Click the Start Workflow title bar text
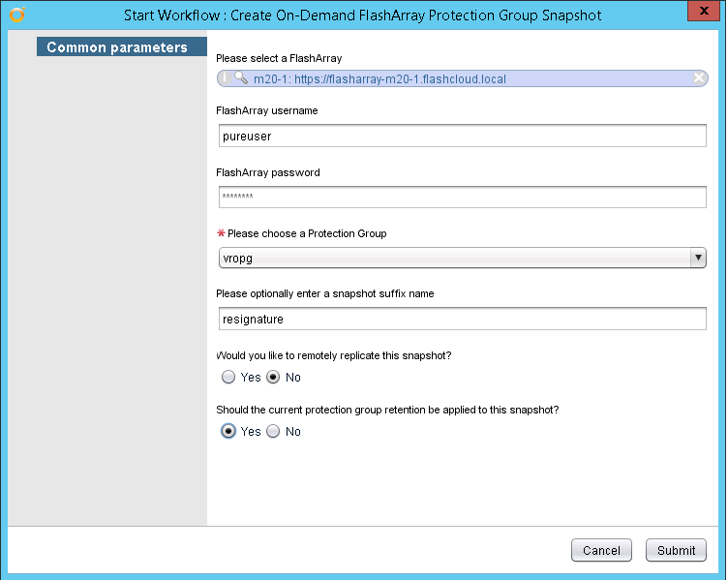Viewport: 728px width, 580px height. tap(363, 15)
